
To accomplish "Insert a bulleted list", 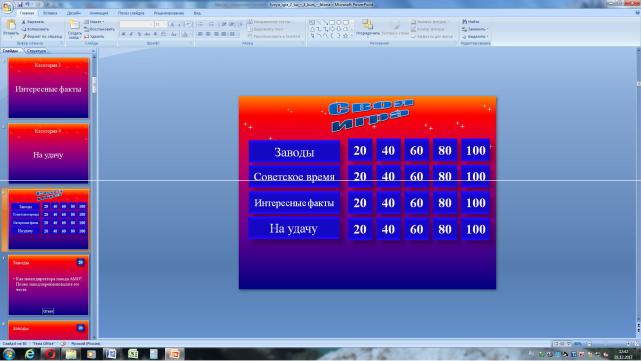I will click(x=201, y=25).
